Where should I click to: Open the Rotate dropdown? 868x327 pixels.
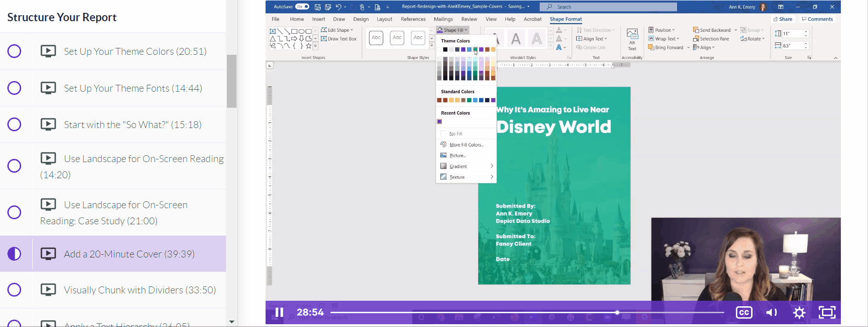pos(752,39)
